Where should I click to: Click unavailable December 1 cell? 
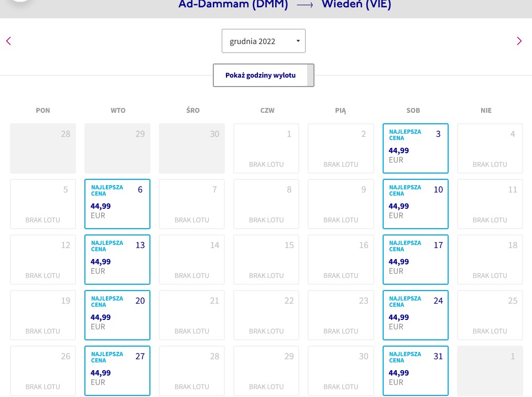tap(266, 148)
